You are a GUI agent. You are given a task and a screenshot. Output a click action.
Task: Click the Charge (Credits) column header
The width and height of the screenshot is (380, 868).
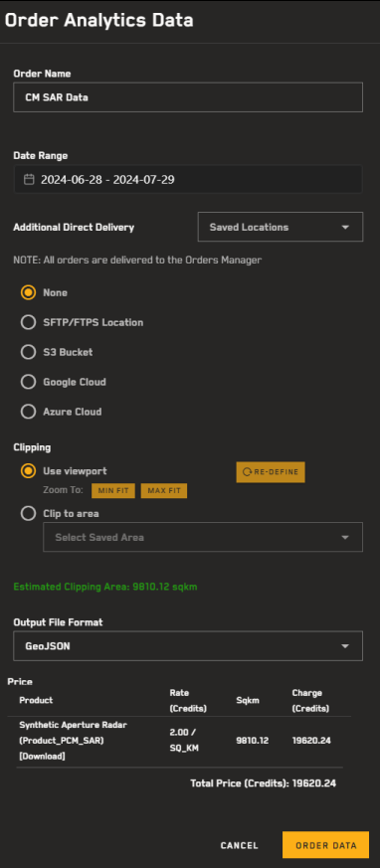coord(310,700)
